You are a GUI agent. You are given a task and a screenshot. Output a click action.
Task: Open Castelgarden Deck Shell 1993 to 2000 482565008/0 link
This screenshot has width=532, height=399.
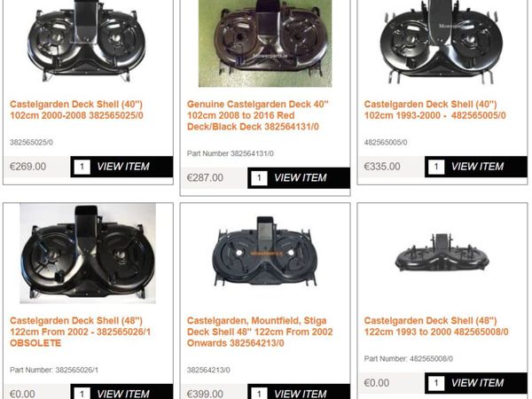point(436,326)
